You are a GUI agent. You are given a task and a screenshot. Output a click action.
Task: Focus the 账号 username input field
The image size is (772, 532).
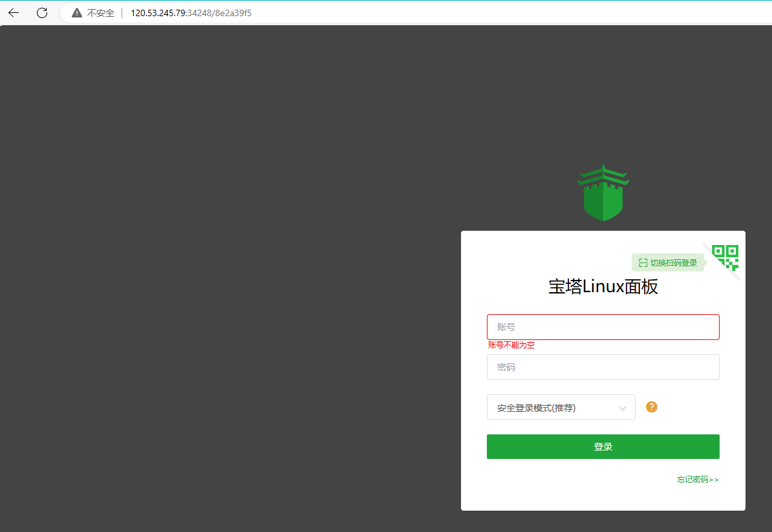(x=603, y=327)
